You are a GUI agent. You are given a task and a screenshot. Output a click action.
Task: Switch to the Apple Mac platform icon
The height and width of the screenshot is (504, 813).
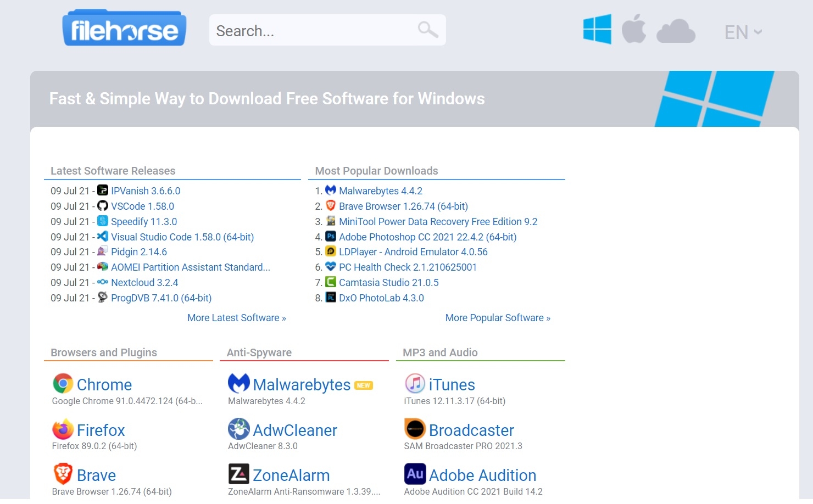click(x=633, y=30)
